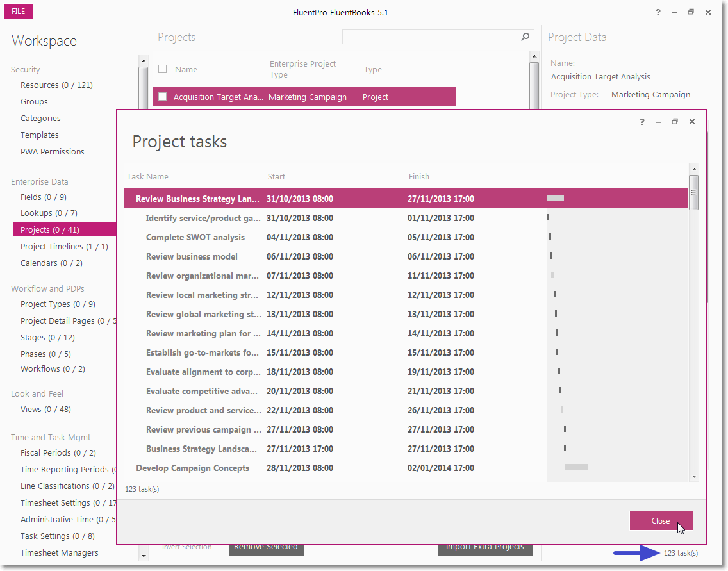
Task: Close the Project tasks dialog with the X
Action: point(691,122)
